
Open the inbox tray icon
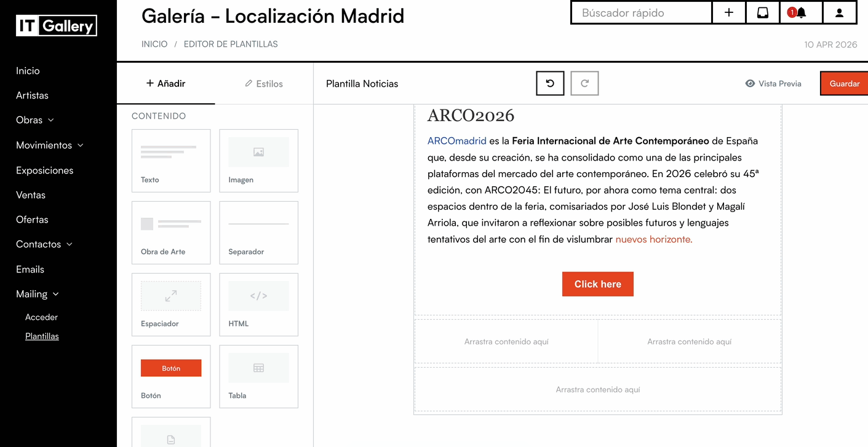pyautogui.click(x=763, y=12)
